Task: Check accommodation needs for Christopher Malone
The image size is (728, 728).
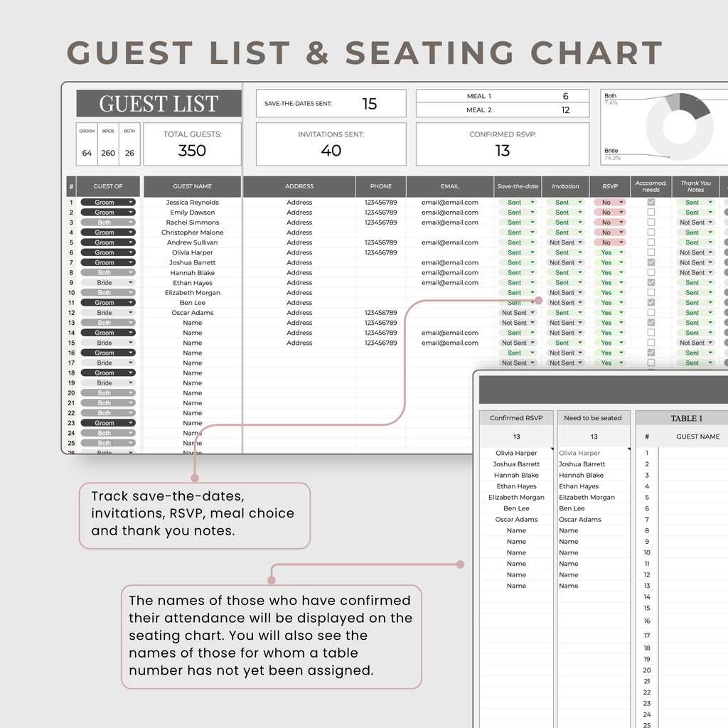Action: point(651,232)
